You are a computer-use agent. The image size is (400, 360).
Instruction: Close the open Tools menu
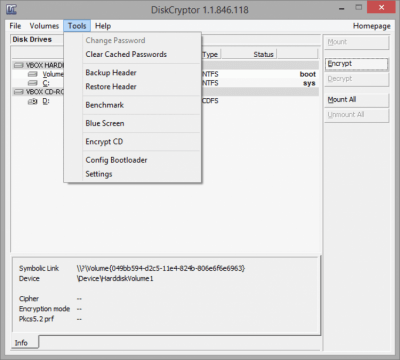[77, 26]
